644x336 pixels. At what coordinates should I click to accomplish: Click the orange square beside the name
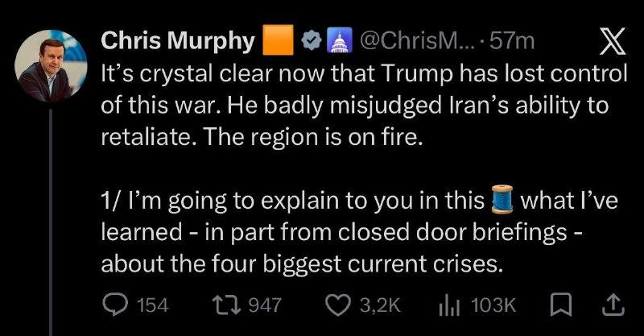[275, 40]
